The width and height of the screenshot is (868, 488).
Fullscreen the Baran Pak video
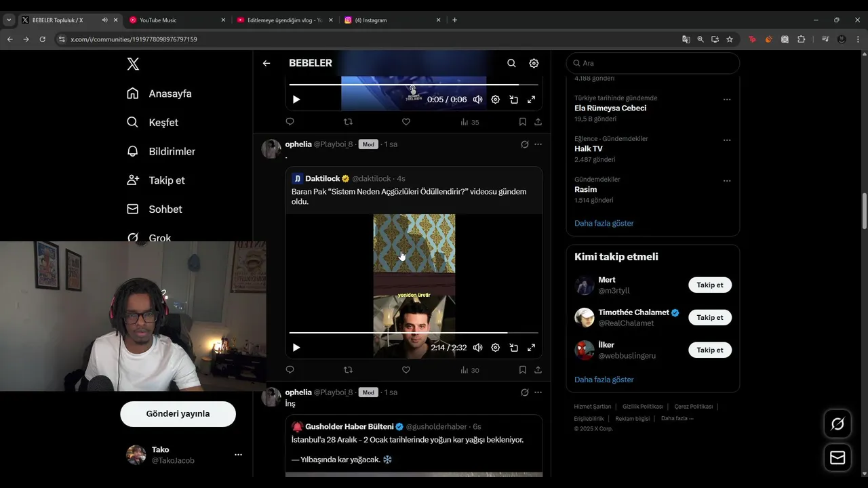[x=532, y=348]
